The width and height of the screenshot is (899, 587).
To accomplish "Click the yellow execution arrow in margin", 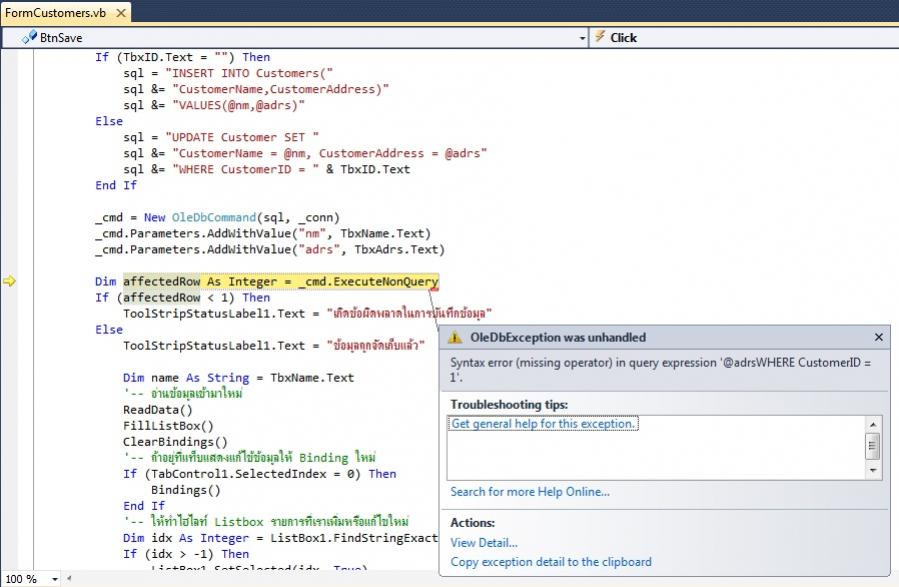I will [x=9, y=281].
